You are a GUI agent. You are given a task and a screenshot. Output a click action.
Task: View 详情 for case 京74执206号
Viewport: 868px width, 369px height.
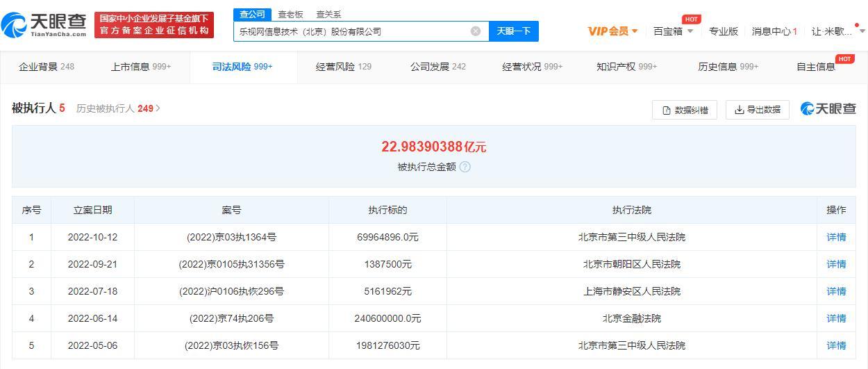(837, 318)
